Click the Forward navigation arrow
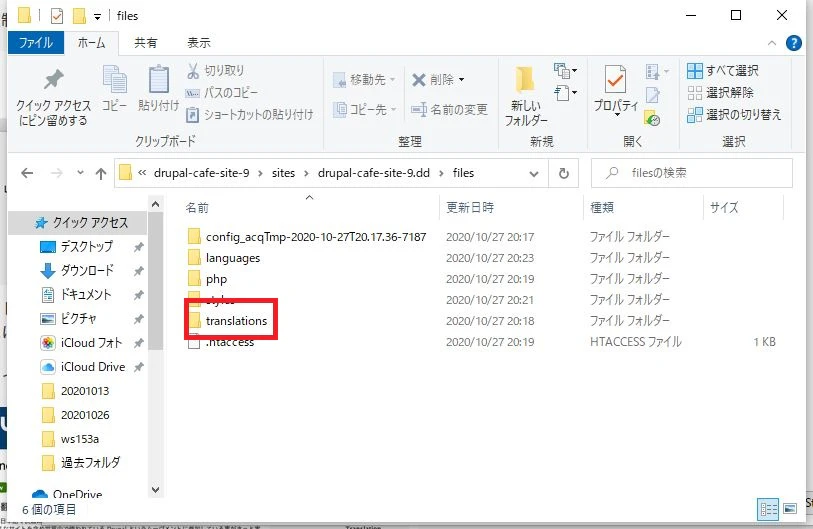 click(x=57, y=173)
